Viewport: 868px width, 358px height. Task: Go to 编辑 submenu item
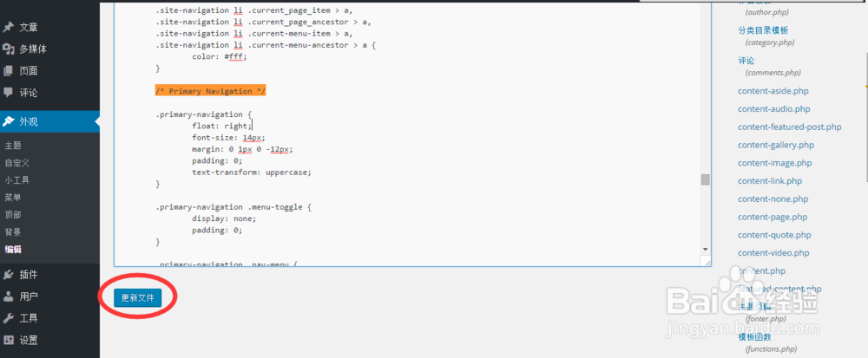[x=13, y=249]
